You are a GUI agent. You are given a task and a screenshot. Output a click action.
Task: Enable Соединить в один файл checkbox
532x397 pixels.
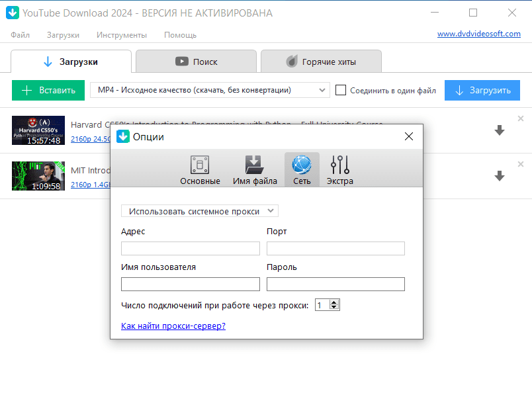pyautogui.click(x=341, y=90)
